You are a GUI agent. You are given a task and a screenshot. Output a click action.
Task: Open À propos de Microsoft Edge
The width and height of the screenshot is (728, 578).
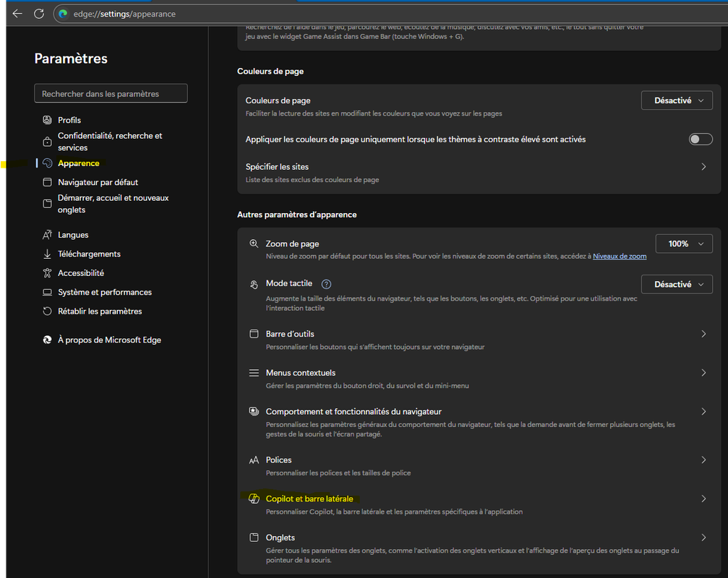[111, 340]
